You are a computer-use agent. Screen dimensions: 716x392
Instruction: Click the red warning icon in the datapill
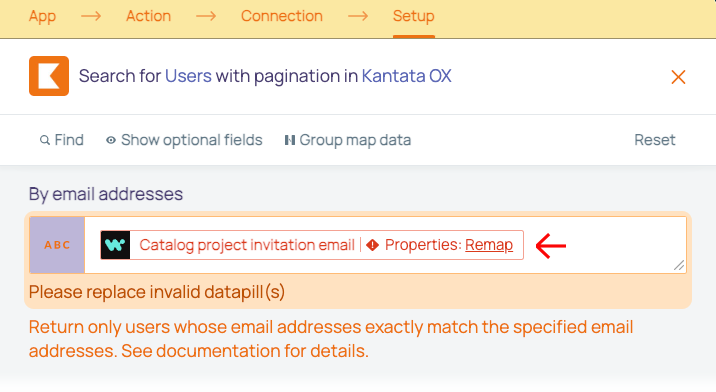373,245
